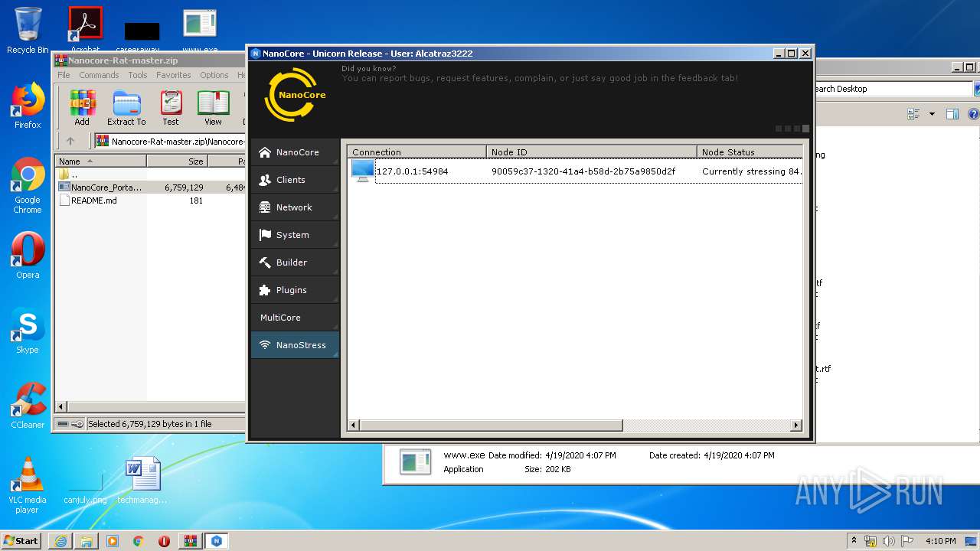The height and width of the screenshot is (551, 980).
Task: Click the Node ID value 90059c37-1320-41a4
Action: [583, 171]
